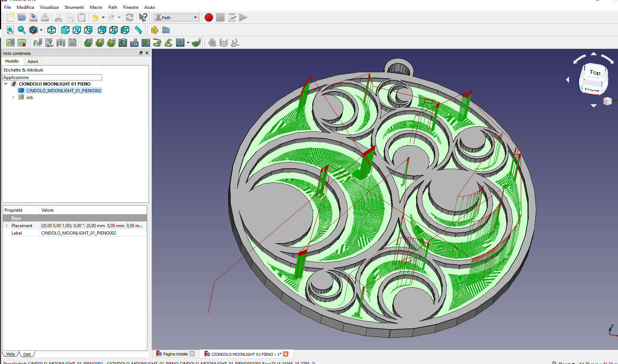The width and height of the screenshot is (618, 364).
Task: Open the Path menu
Action: (112, 7)
